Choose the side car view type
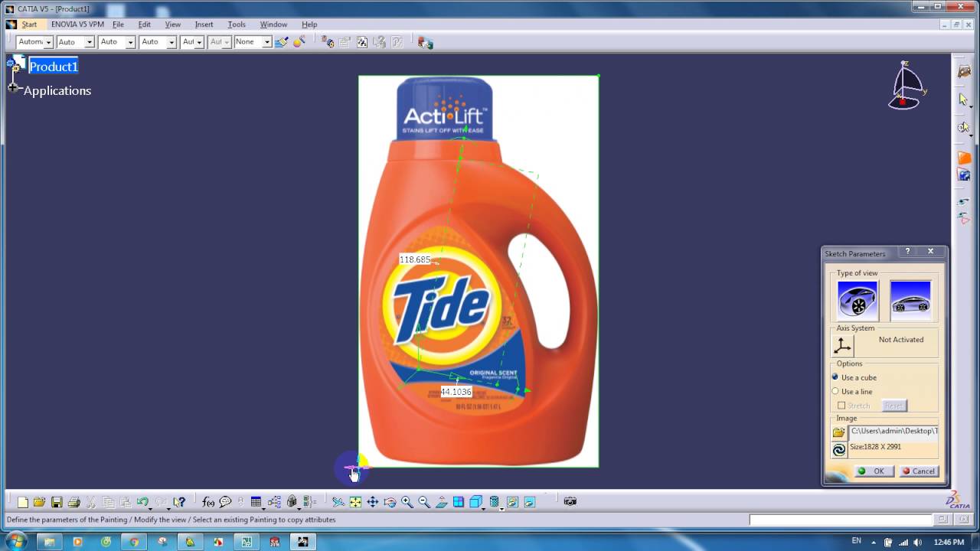Image resolution: width=980 pixels, height=551 pixels. tap(910, 300)
